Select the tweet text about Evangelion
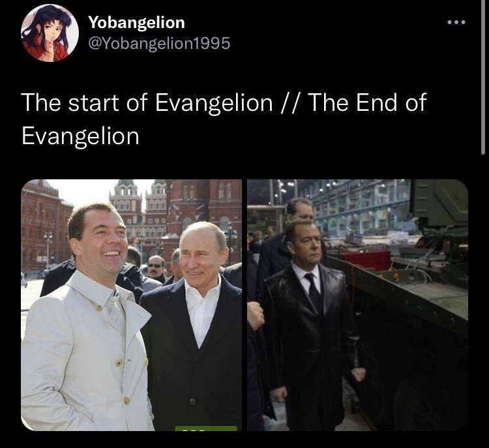 tap(224, 119)
